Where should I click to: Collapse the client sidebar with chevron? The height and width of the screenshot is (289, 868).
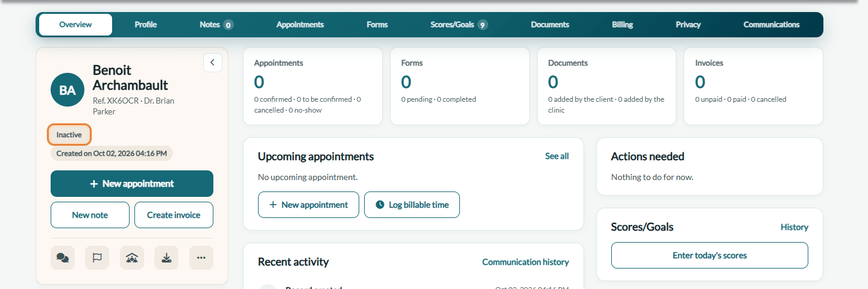click(213, 63)
